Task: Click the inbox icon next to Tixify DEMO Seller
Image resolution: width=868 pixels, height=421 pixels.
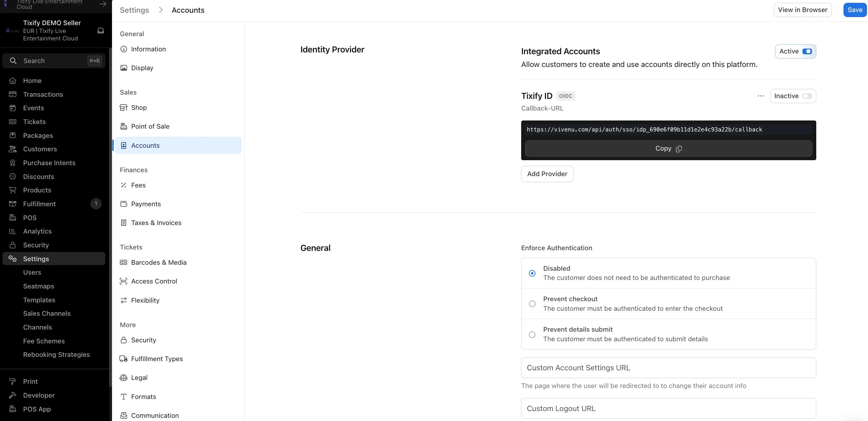Action: (x=101, y=31)
